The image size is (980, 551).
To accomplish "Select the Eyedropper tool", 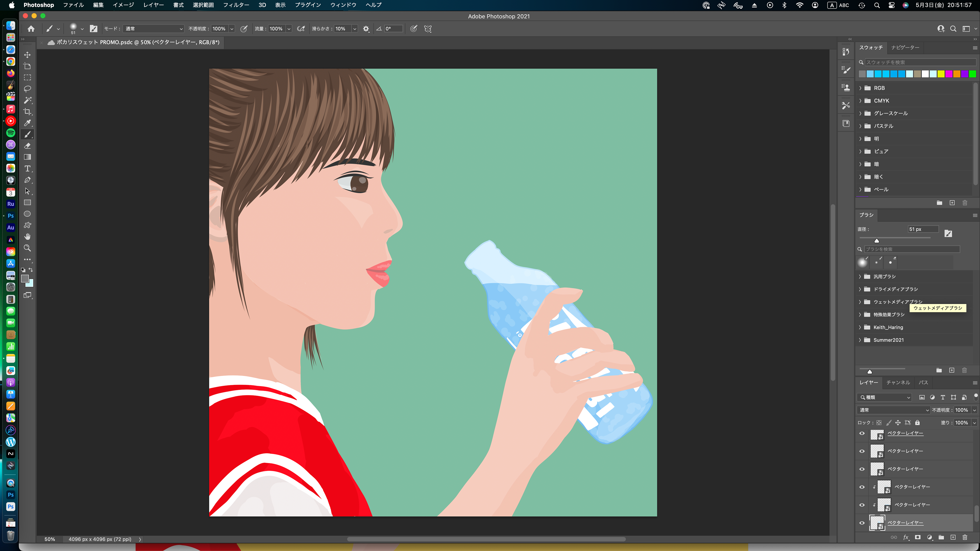I will click(27, 123).
